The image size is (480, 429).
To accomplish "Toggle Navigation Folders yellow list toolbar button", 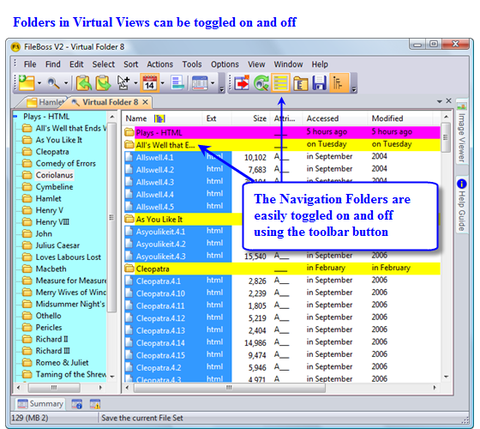I will click(281, 83).
